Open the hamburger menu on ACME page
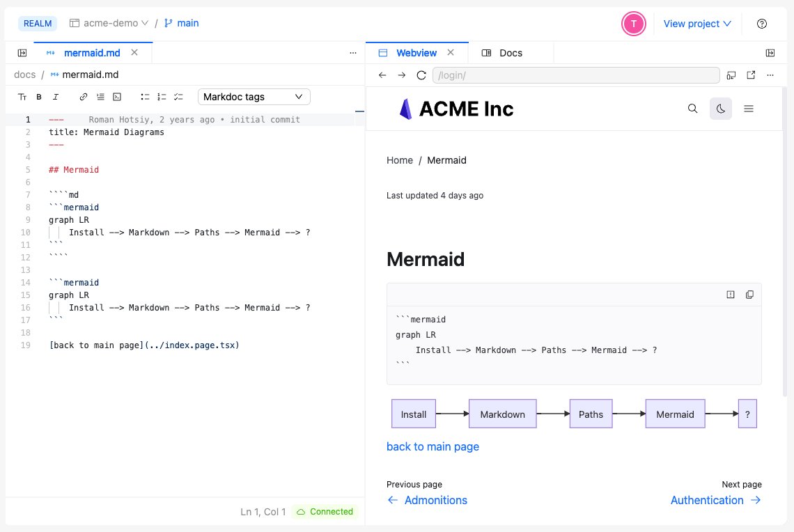 click(x=749, y=109)
